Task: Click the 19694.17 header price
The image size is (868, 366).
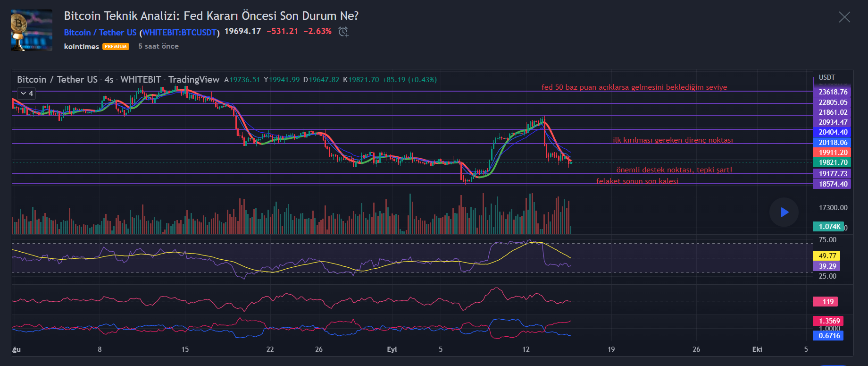Action: (242, 31)
